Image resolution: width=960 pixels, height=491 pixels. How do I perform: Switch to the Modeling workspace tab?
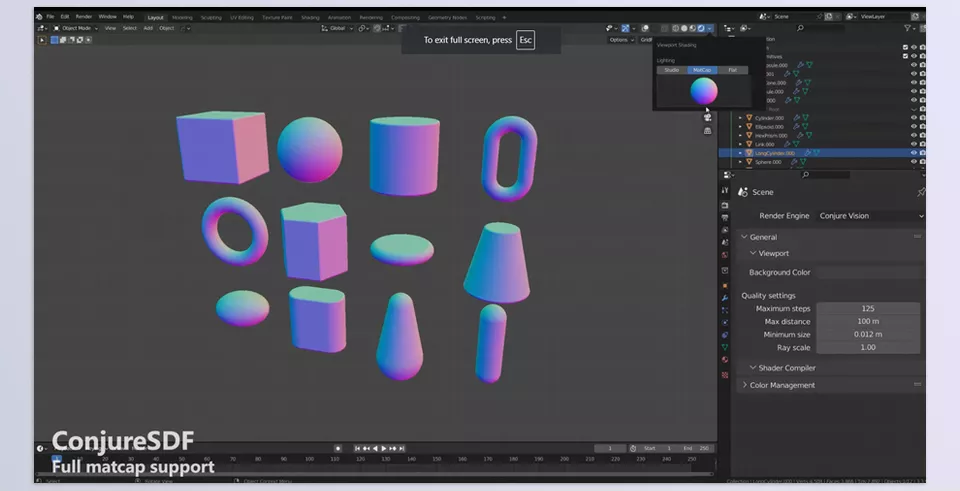click(x=182, y=18)
